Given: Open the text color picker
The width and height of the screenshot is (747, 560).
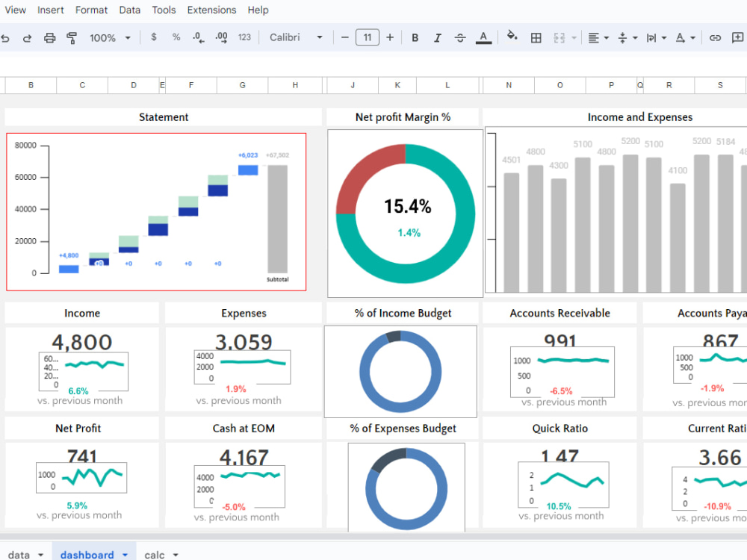Looking at the screenshot, I should click(483, 37).
